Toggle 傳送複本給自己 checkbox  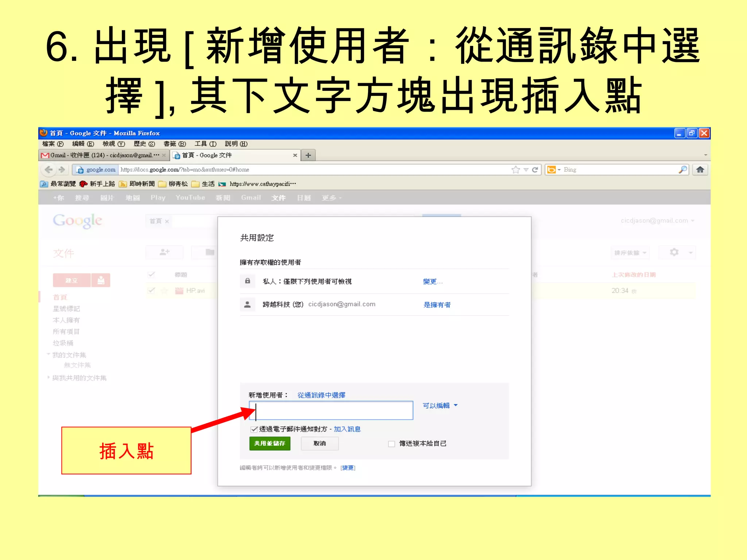pos(391,444)
